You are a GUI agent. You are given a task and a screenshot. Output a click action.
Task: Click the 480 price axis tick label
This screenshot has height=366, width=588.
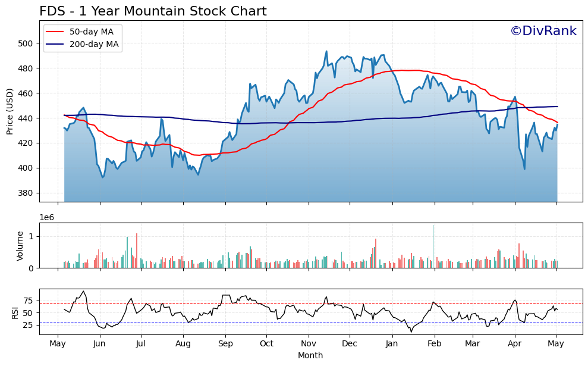click(26, 68)
